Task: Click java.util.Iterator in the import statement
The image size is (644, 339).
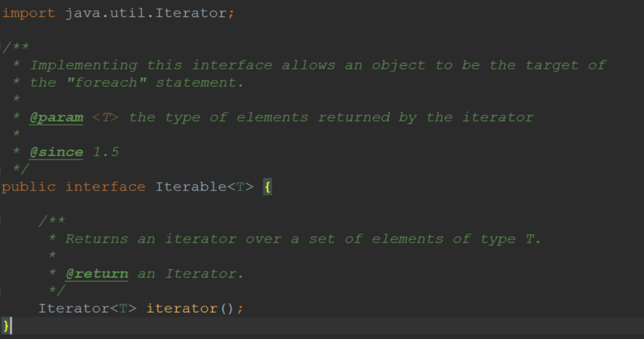Action: 146,13
